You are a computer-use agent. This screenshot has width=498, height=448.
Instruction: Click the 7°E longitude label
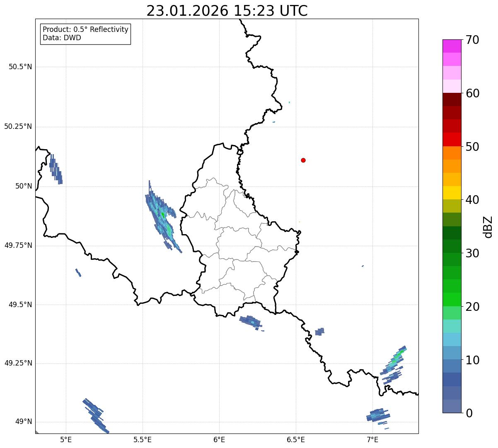pyautogui.click(x=372, y=439)
